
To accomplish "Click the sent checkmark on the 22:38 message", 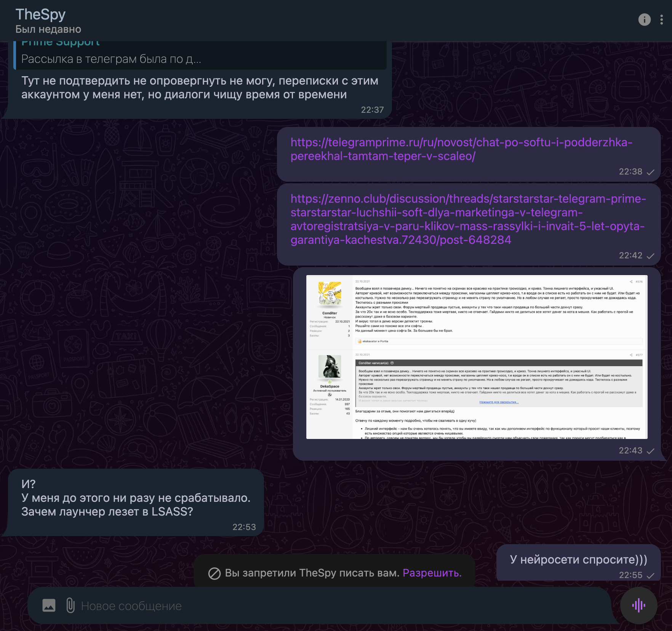I will pos(651,172).
